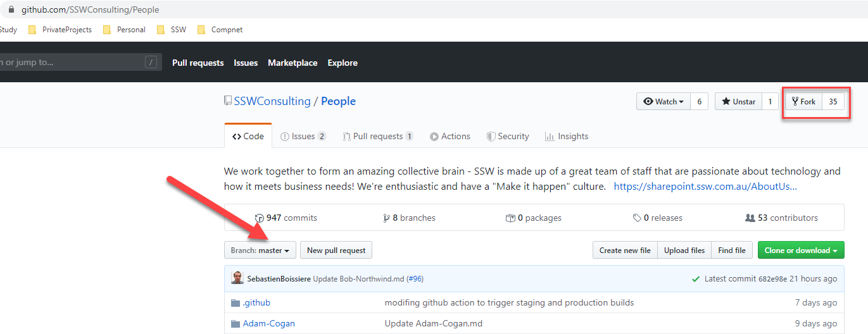Open the github action staging builds commit message
This screenshot has height=334, width=868.
point(509,303)
